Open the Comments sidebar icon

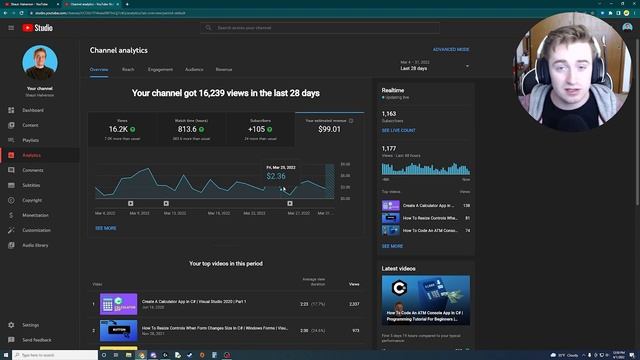pyautogui.click(x=11, y=170)
